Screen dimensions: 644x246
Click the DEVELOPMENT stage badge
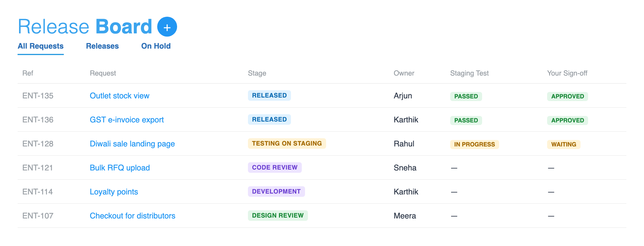276,192
